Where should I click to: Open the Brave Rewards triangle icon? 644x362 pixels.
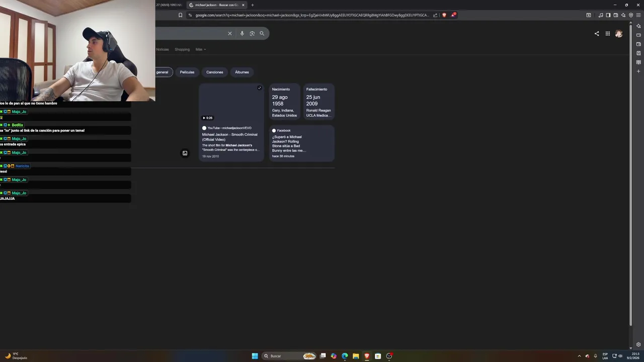click(x=453, y=15)
